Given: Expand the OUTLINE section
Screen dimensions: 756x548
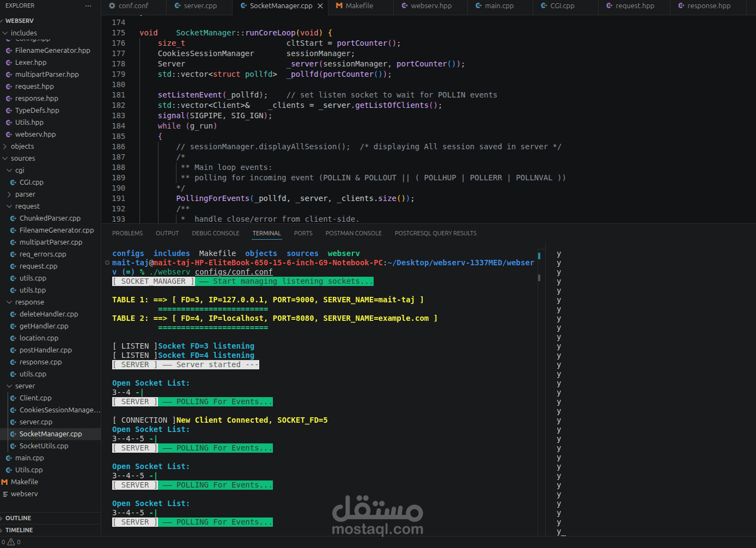Looking at the screenshot, I should tap(18, 518).
